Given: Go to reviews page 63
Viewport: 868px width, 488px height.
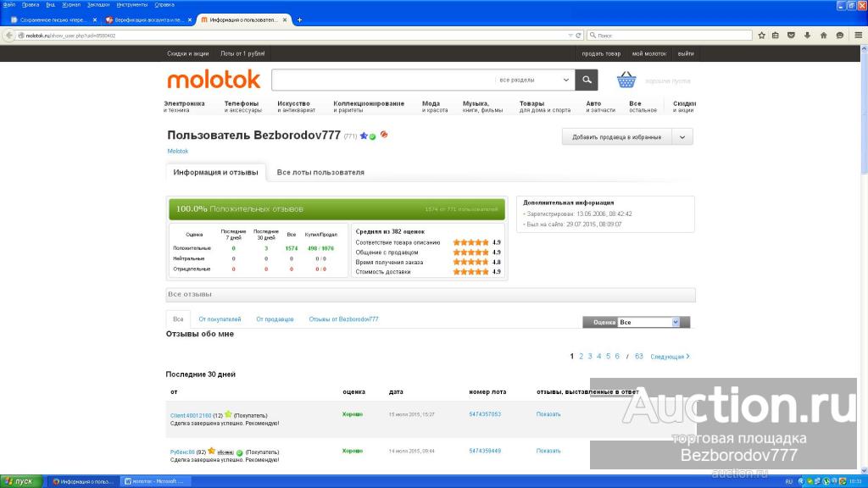Looking at the screenshot, I should [x=639, y=357].
